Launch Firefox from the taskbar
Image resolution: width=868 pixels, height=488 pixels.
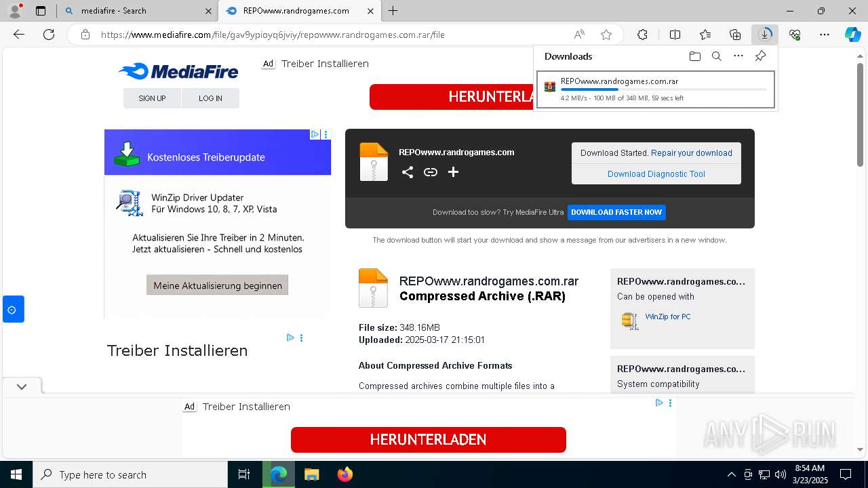coord(345,474)
